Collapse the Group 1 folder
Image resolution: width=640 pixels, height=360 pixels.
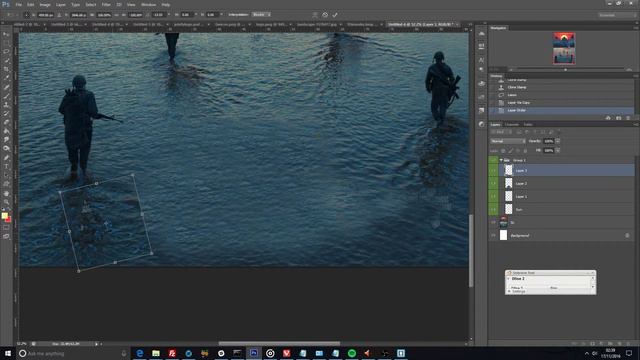(x=501, y=160)
